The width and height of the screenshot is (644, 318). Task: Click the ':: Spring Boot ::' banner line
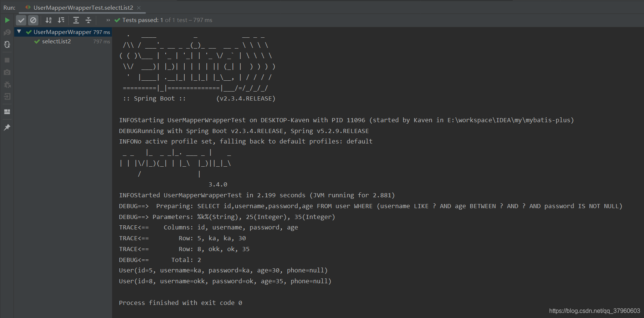(x=154, y=99)
